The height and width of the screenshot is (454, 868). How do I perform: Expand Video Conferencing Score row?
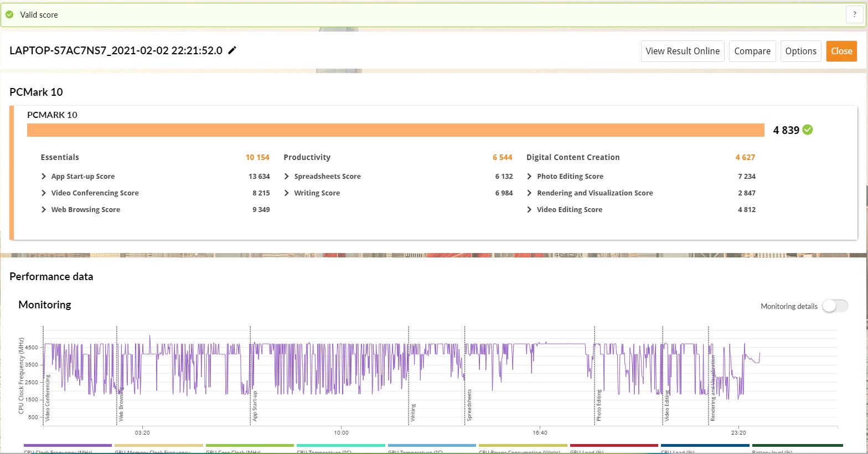pos(44,193)
